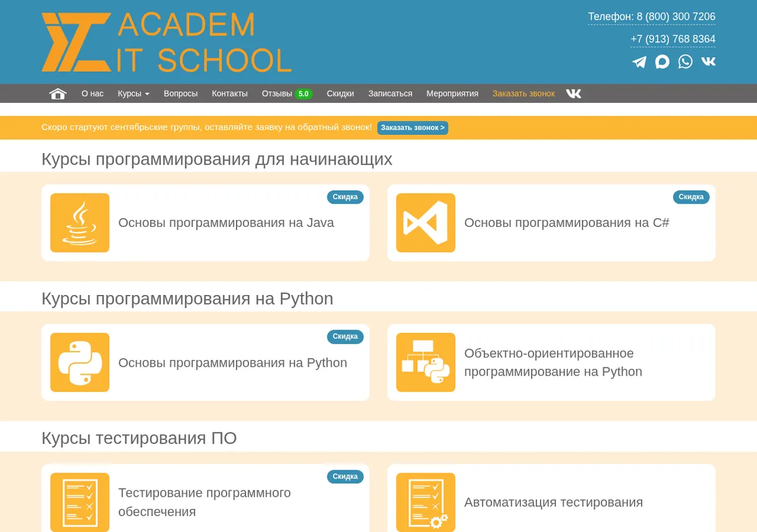Open the OOP Python diagram icon
The image size is (757, 532).
pos(426,362)
